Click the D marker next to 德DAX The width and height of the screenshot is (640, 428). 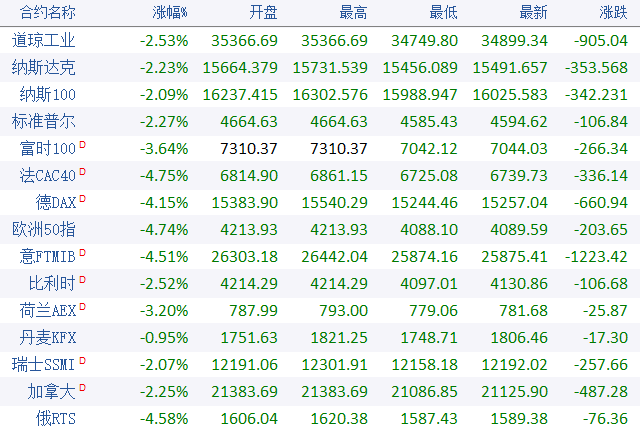82,197
